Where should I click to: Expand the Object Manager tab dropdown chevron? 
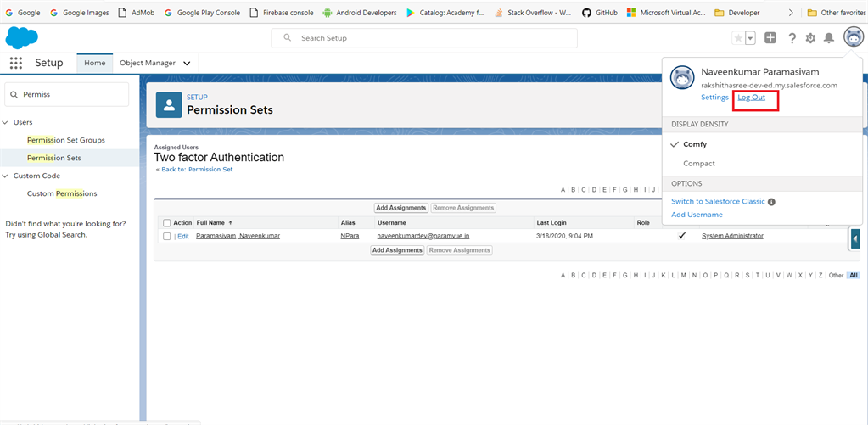pos(188,64)
